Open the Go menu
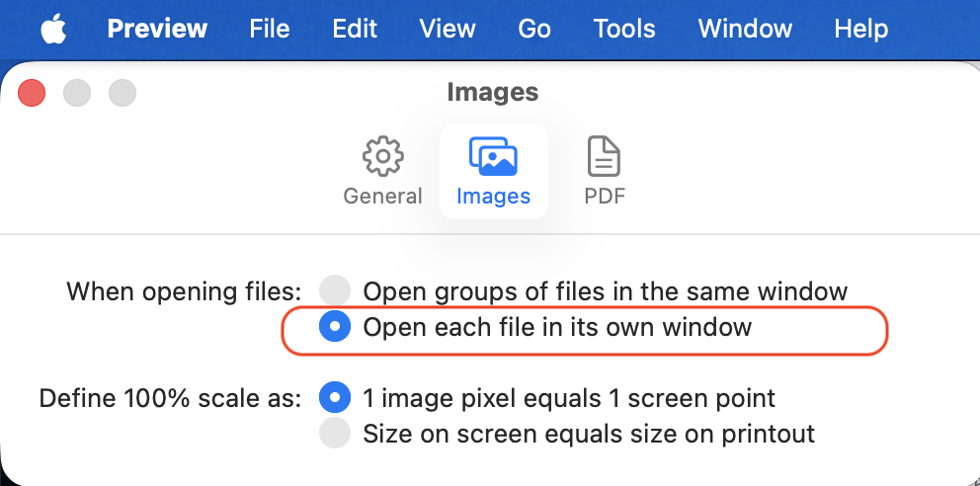 coord(533,29)
